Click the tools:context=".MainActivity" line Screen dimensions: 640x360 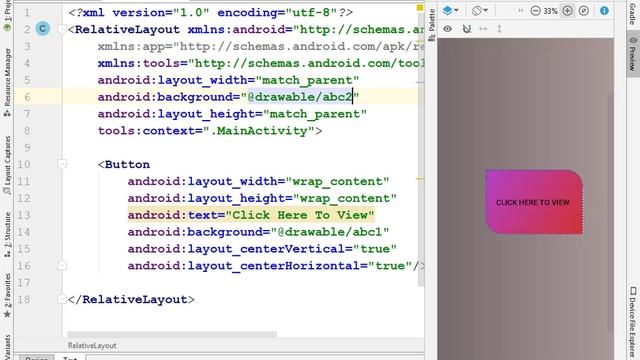pyautogui.click(x=210, y=131)
